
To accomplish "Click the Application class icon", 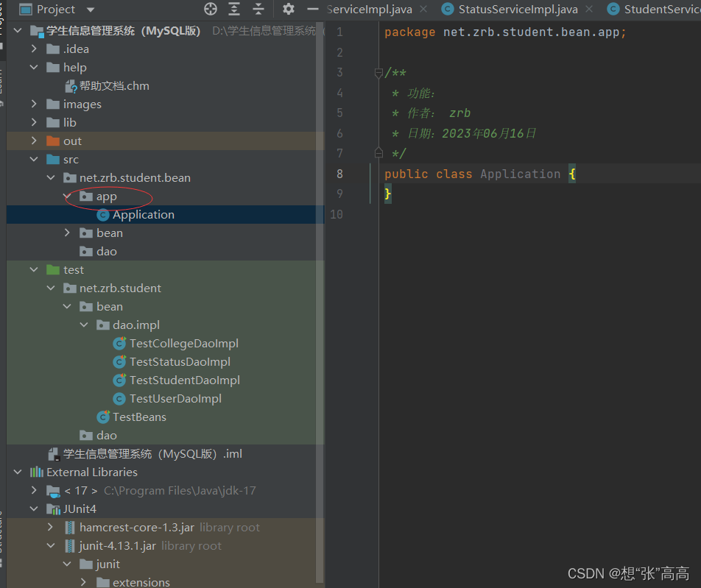I will (x=103, y=215).
